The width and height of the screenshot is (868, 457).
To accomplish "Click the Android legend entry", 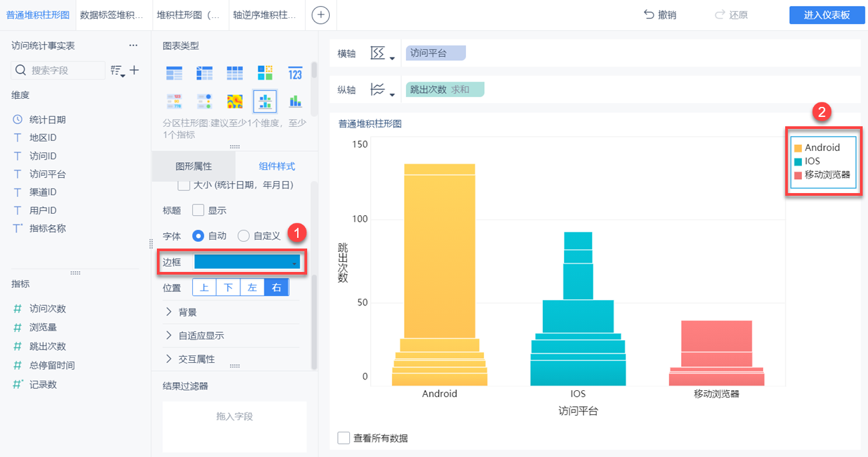I will pos(817,148).
